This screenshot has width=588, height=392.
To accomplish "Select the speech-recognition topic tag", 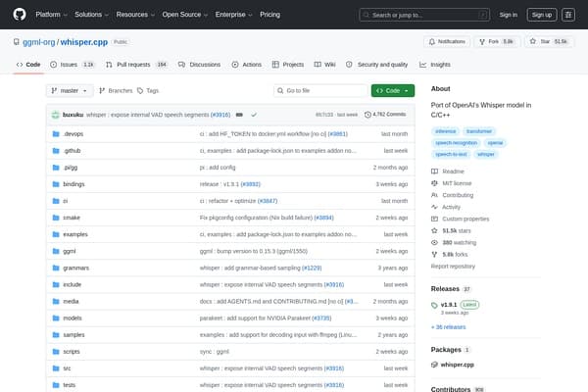I will click(x=456, y=143).
